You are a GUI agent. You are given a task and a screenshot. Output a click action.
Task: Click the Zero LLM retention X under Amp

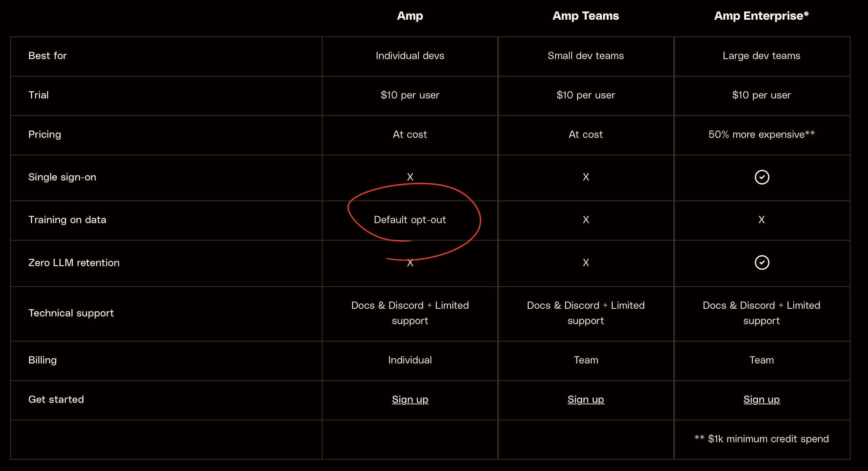pyautogui.click(x=410, y=263)
